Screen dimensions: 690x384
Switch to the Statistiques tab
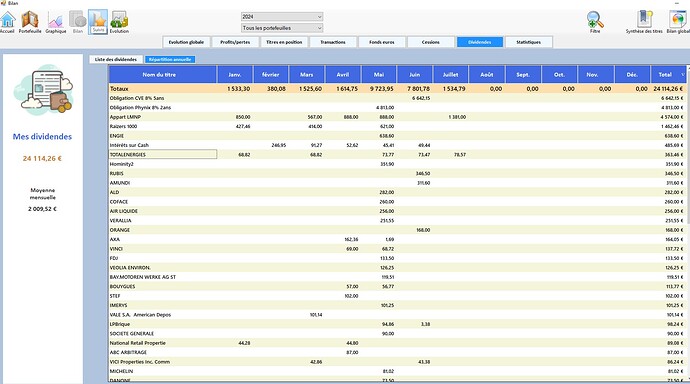pyautogui.click(x=529, y=42)
